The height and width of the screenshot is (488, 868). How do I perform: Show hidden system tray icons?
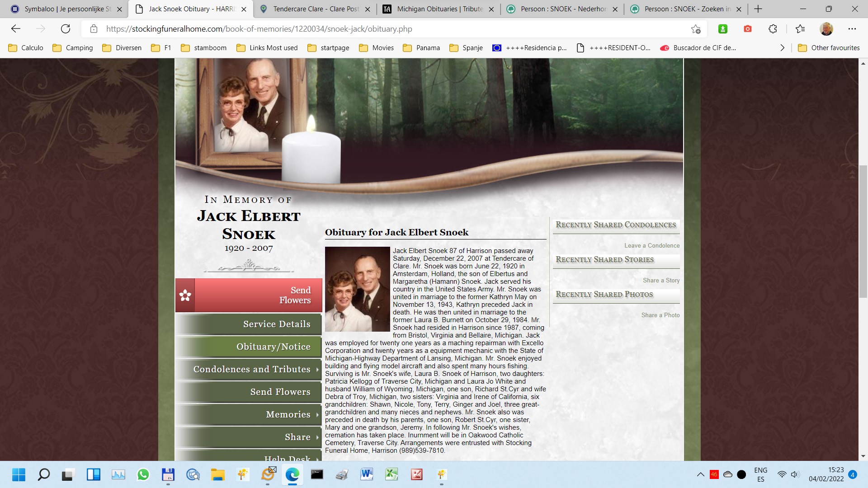[700, 474]
